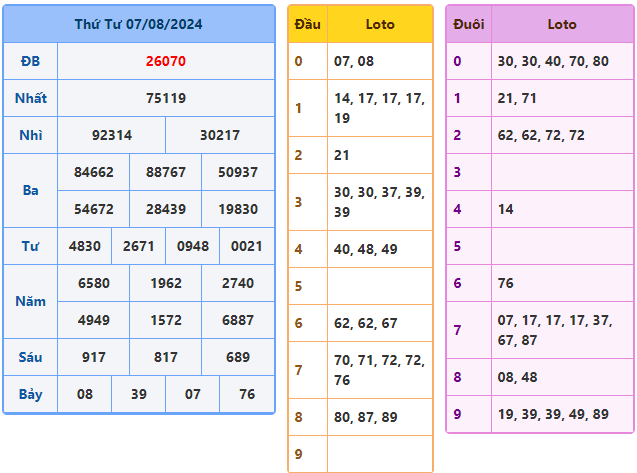Select Tư prize number 0948
637x473 pixels.
click(192, 246)
